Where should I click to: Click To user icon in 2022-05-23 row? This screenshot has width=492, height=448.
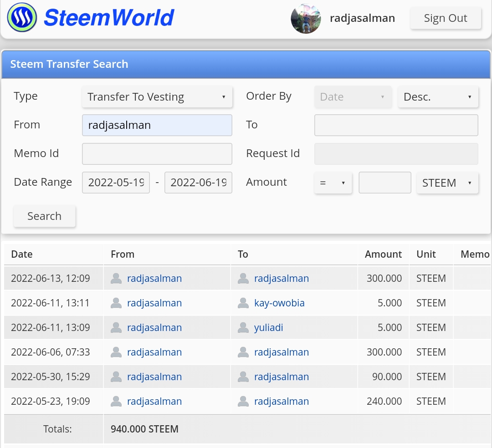click(243, 401)
